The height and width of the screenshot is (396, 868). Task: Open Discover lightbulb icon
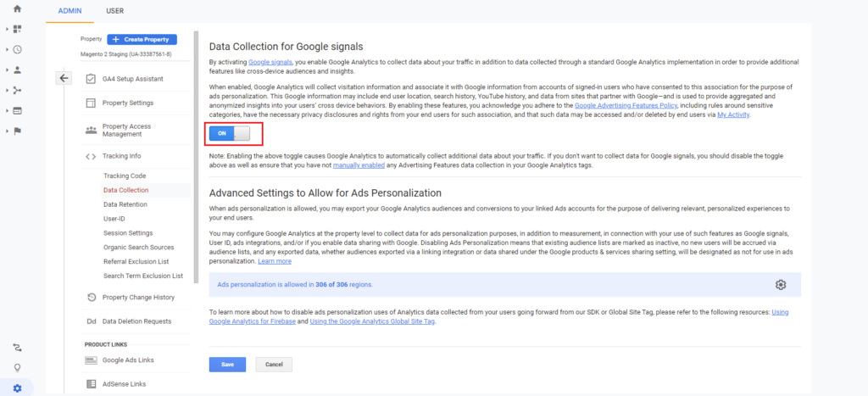click(17, 368)
